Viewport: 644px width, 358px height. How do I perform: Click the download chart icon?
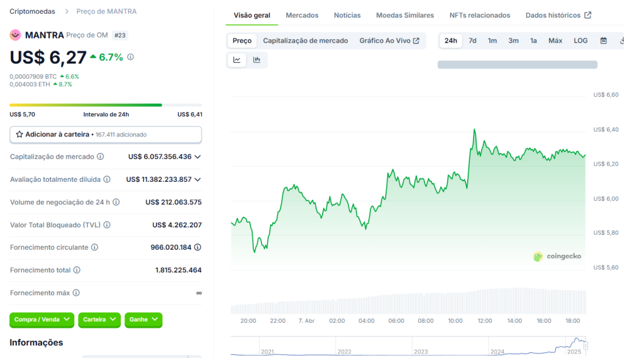tap(621, 41)
